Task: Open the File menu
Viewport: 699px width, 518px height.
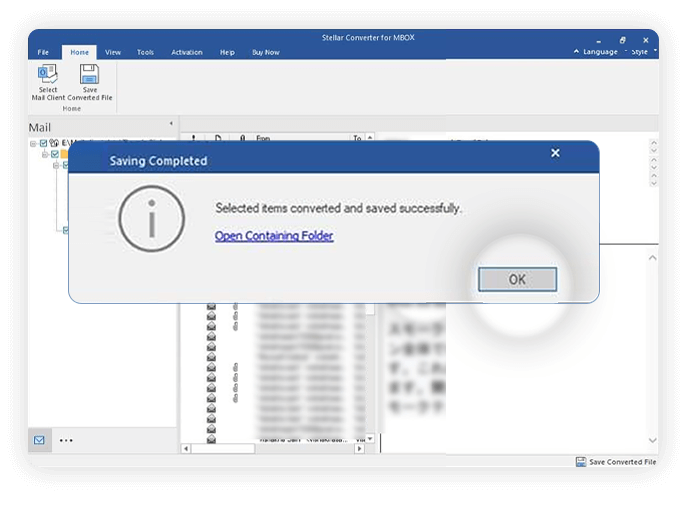Action: pyautogui.click(x=43, y=52)
